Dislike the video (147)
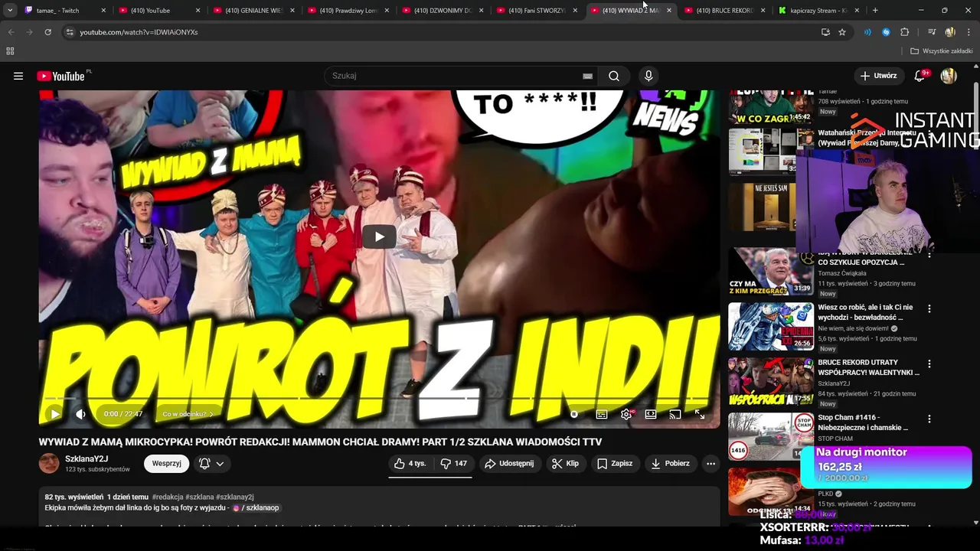The image size is (980, 551). [x=453, y=464]
